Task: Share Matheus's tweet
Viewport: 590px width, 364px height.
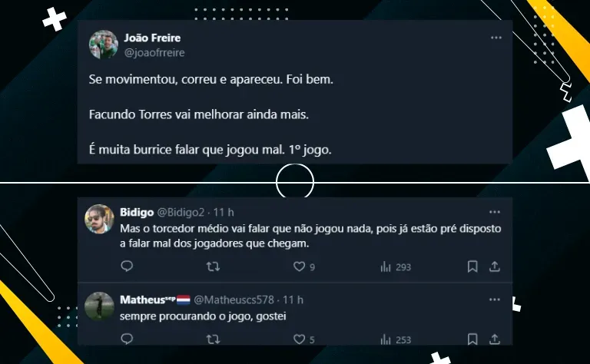Action: 495,339
